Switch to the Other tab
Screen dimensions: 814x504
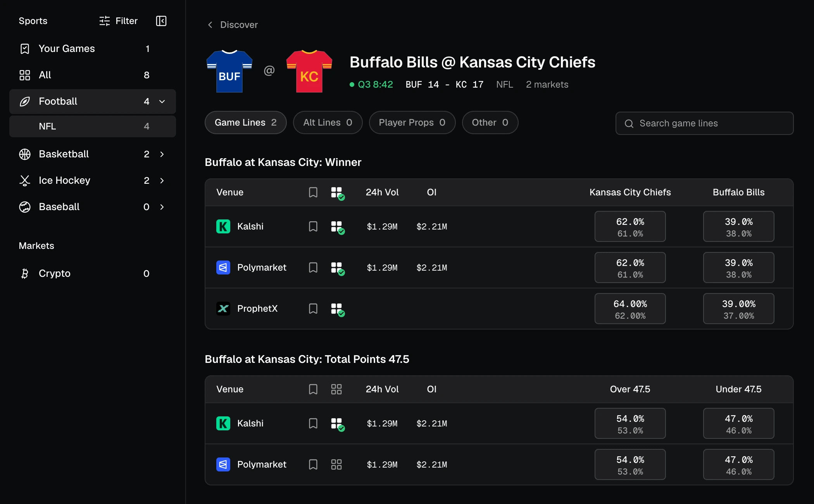click(x=490, y=123)
